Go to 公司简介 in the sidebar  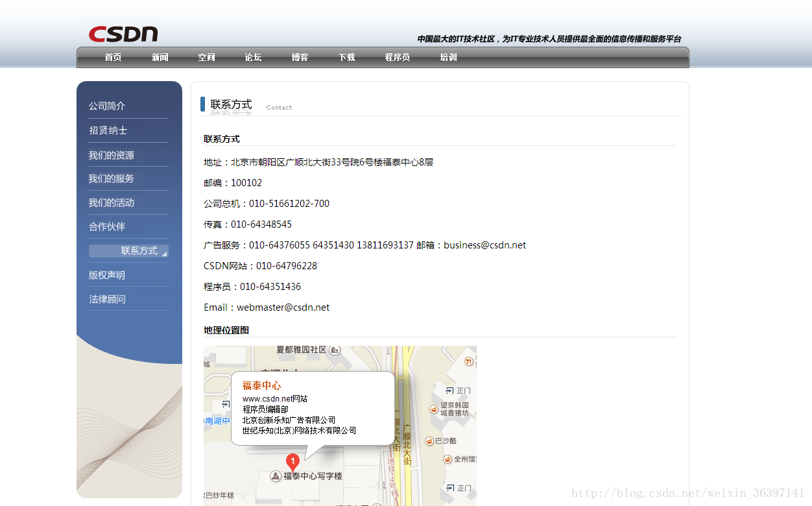[107, 106]
